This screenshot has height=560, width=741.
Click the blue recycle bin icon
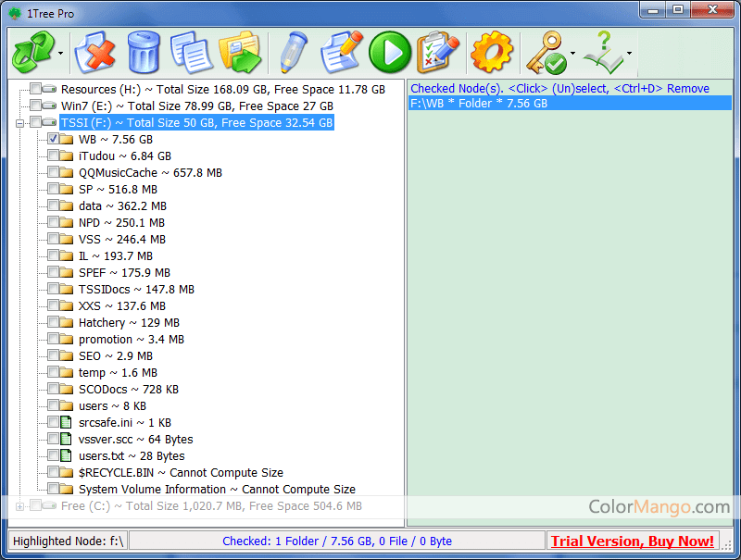pos(144,52)
